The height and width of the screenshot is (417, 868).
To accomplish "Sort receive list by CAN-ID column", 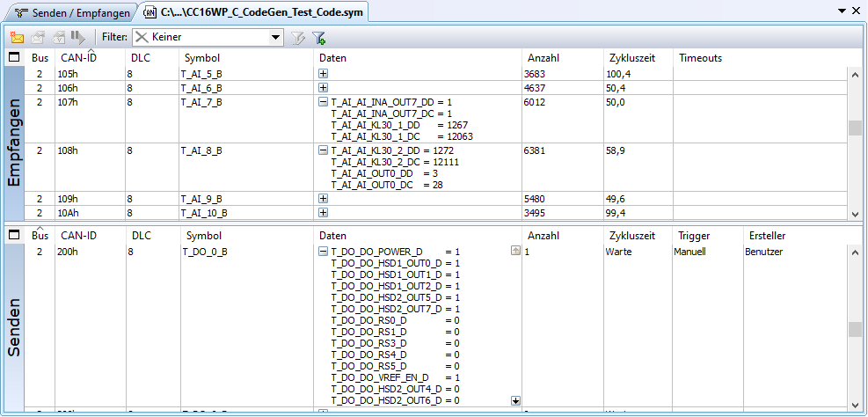I will (78, 57).
